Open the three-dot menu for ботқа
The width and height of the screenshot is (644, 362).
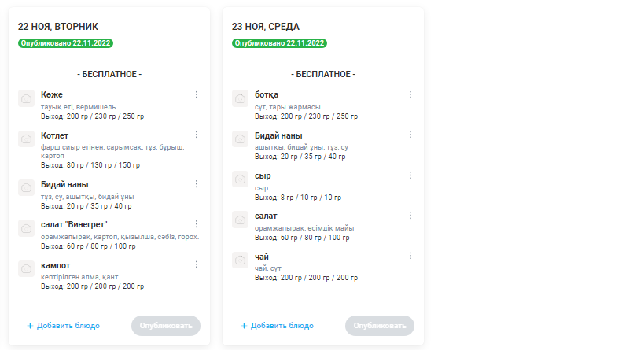410,94
